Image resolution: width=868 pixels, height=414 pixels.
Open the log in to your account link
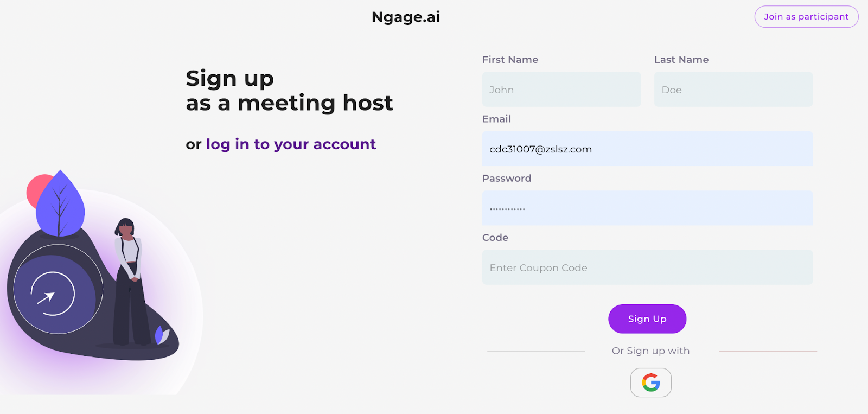coord(291,144)
